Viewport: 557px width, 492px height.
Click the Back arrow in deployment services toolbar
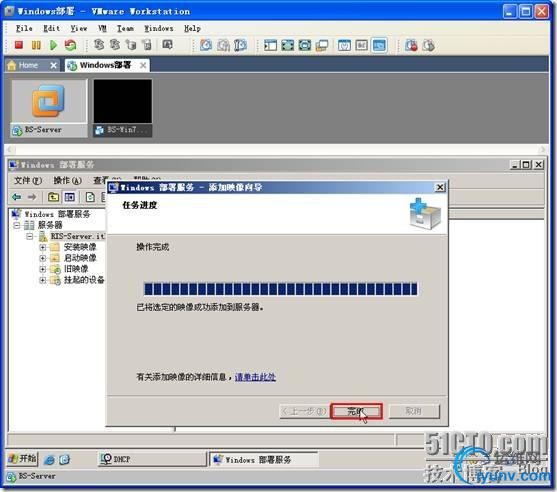pyautogui.click(x=16, y=196)
